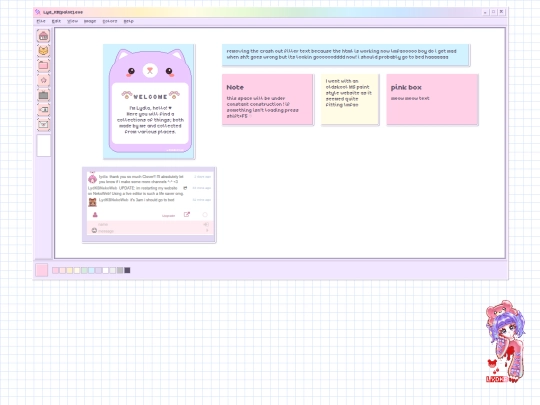Image resolution: width=540 pixels, height=405 pixels.
Task: Pick the white palette swatch
Action: 106,271
